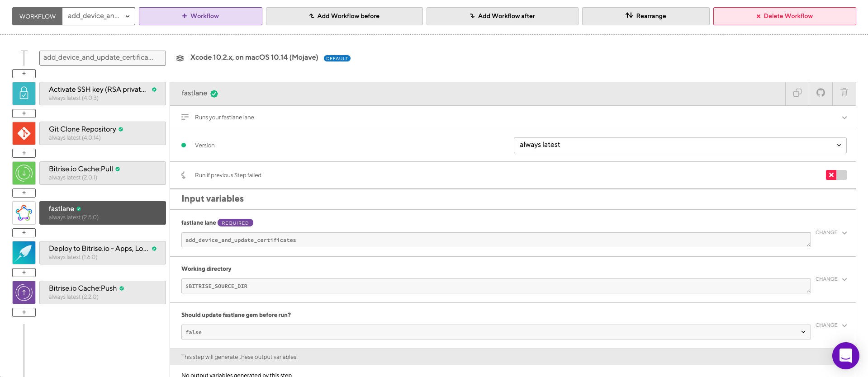Image resolution: width=868 pixels, height=377 pixels.
Task: Click the Bitrise.io Cache:Push step icon
Action: [x=24, y=292]
